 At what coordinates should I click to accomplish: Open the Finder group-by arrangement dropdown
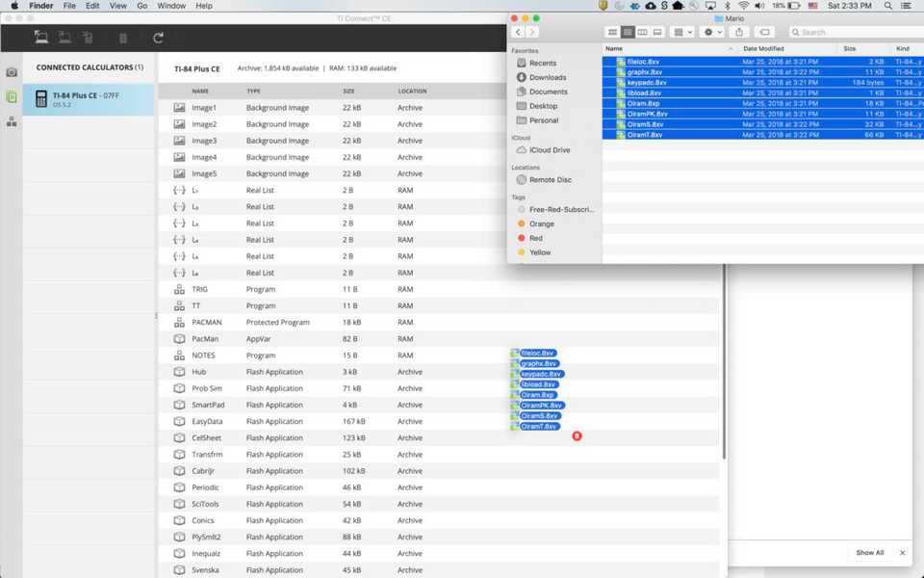[x=682, y=32]
